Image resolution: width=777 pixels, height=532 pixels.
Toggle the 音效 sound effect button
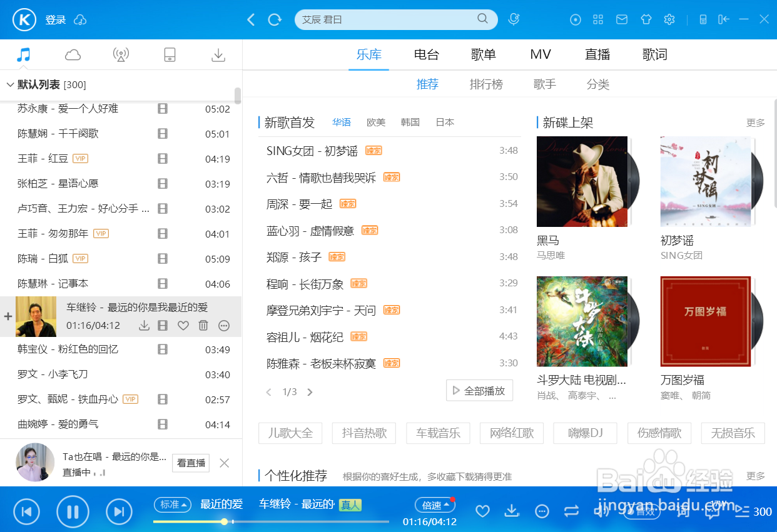pos(642,511)
